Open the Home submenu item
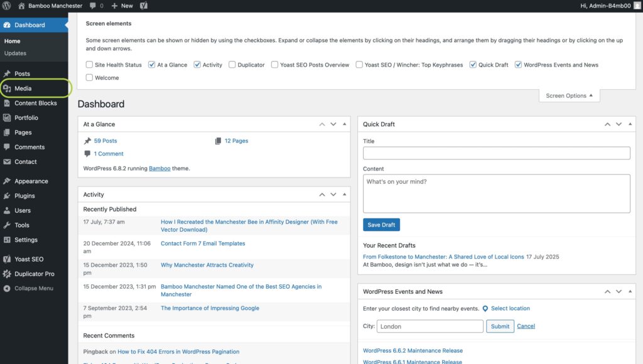Viewport: 643px width, 364px height. tap(13, 41)
